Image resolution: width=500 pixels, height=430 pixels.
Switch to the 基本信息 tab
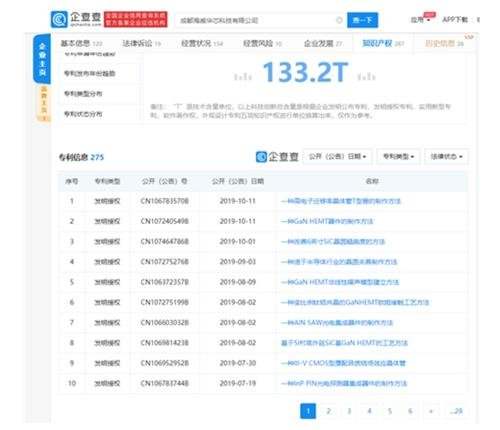(81, 43)
